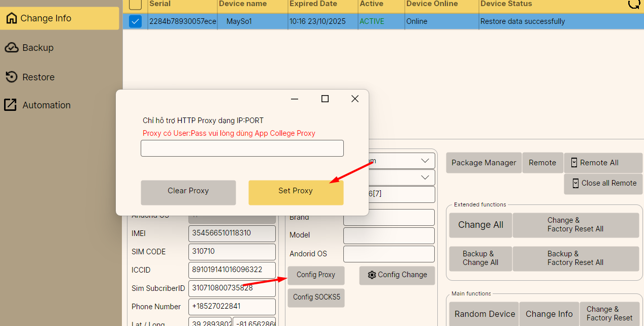Open the dropdown just above the 6[7] field
The width and height of the screenshot is (644, 326).
425,177
